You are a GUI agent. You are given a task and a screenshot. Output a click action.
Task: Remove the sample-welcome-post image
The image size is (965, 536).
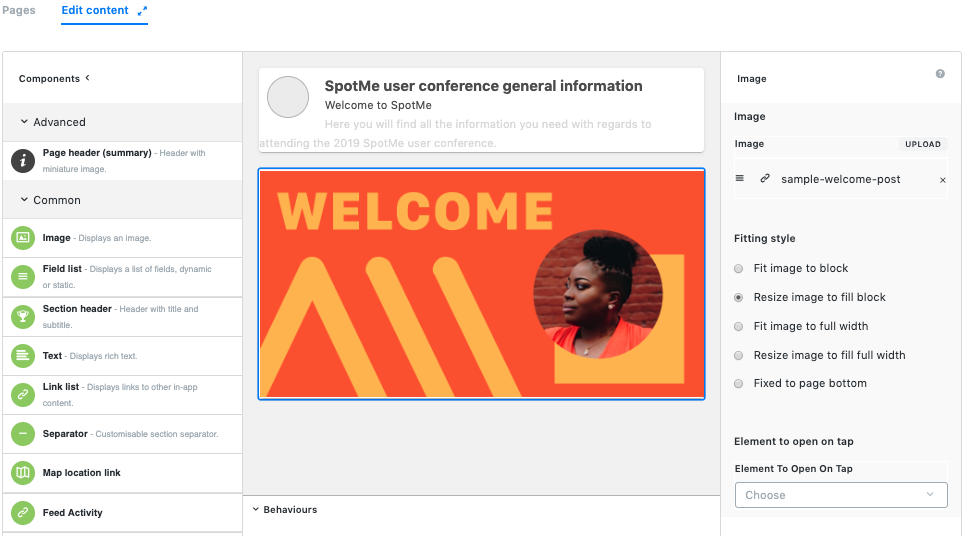pos(942,180)
